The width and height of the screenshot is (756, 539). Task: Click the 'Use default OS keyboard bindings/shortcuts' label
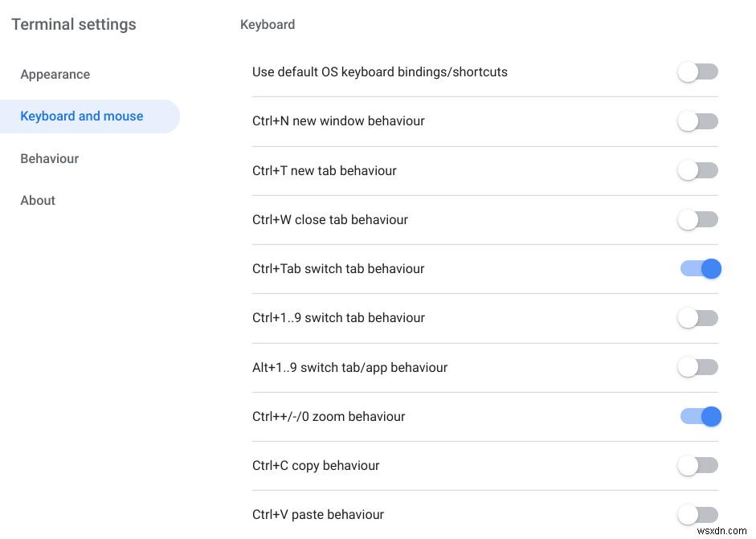tap(379, 71)
